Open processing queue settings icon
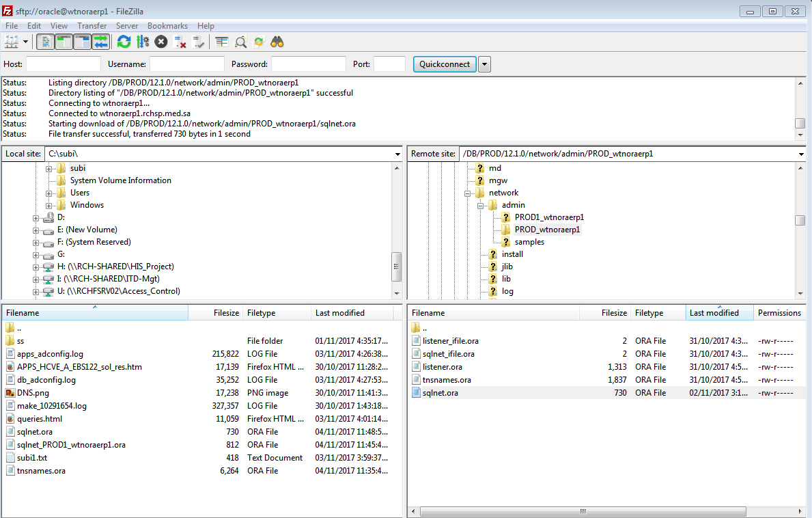The width and height of the screenshot is (812, 518). click(x=142, y=42)
